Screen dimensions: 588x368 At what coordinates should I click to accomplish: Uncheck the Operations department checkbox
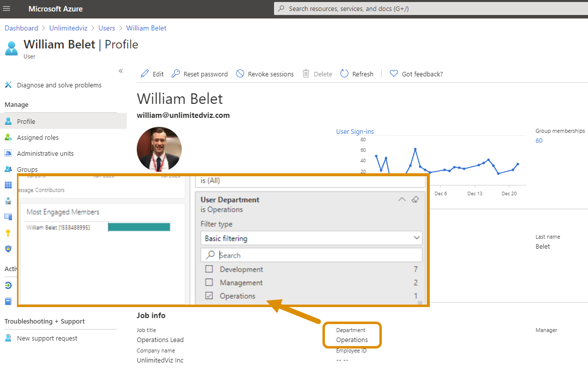coord(209,296)
